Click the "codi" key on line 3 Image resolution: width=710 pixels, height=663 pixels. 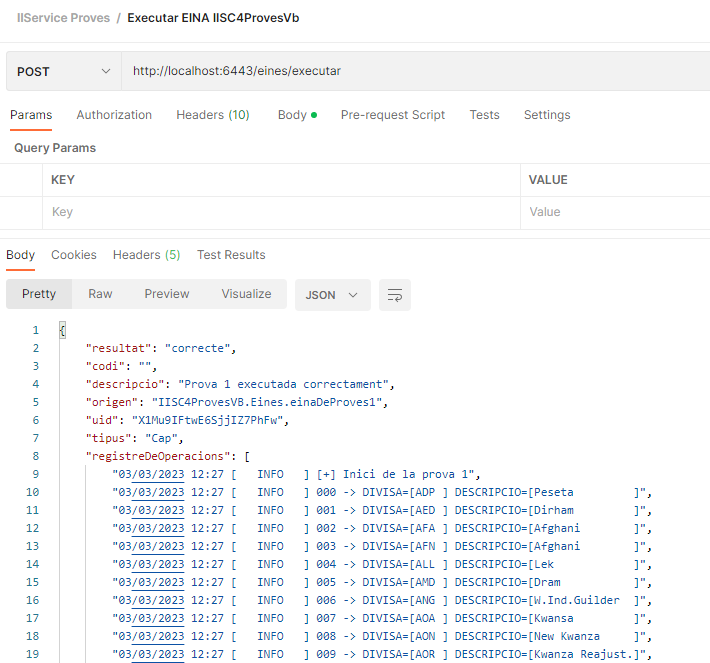coord(105,366)
